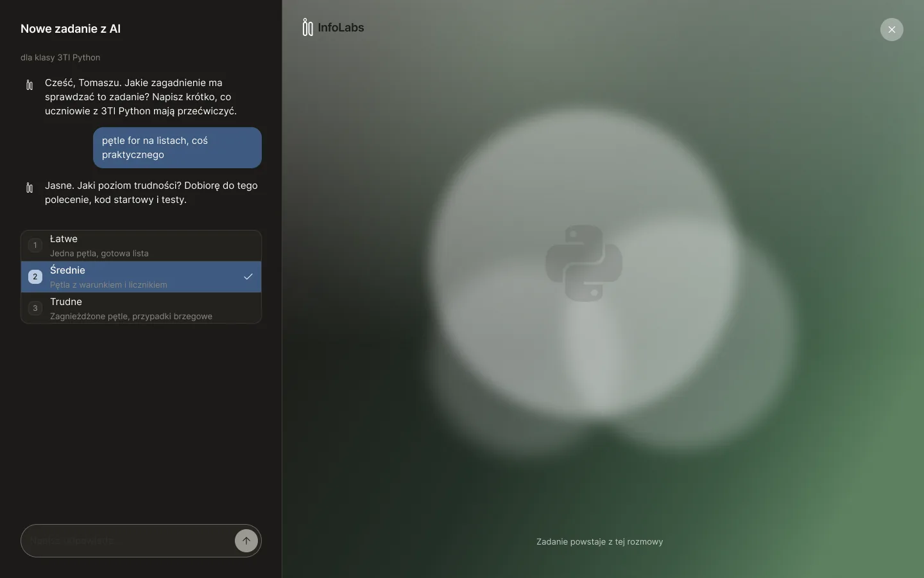Click 'Zadanie powstaje z tej rozmowy' caption

click(600, 541)
